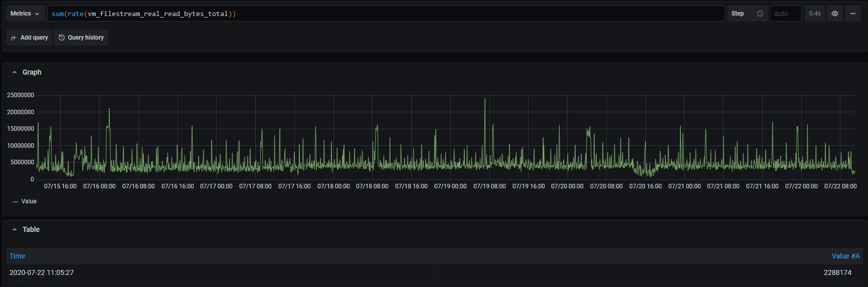Click the Step info icon
The width and height of the screenshot is (868, 287).
pyautogui.click(x=760, y=14)
